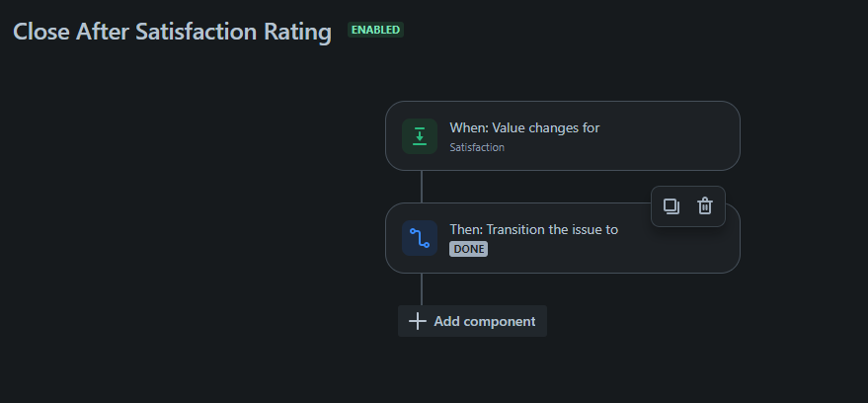The image size is (868, 403).
Task: Select the Satisfaction field label in trigger
Action: (477, 147)
